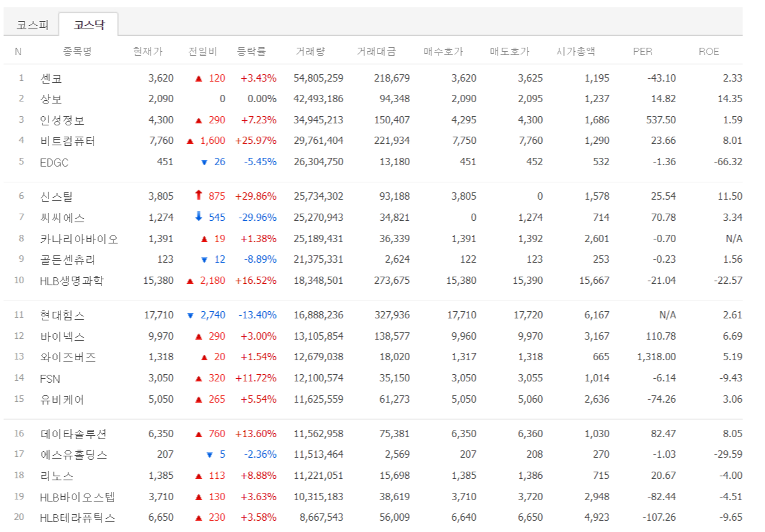Click the blue down triangle in EDGC row
This screenshot has width=765, height=532.
204,163
